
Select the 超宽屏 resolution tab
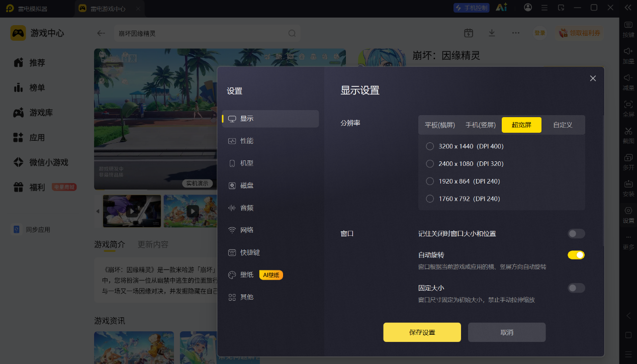521,125
